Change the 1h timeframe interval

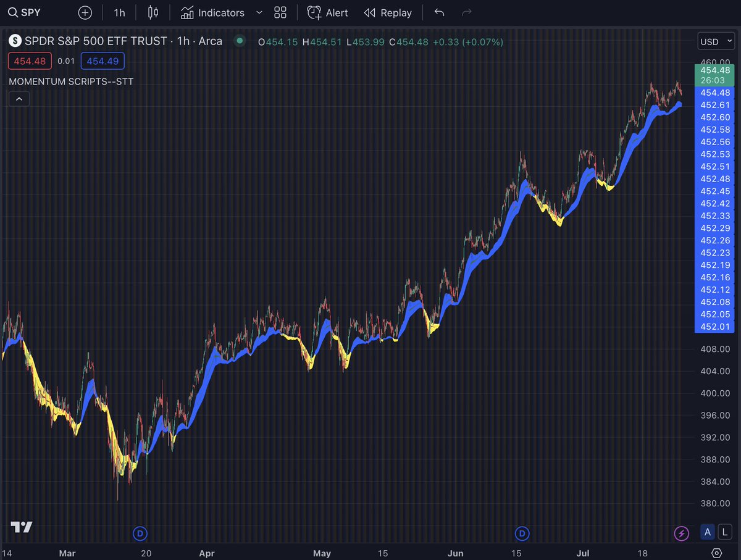click(119, 12)
